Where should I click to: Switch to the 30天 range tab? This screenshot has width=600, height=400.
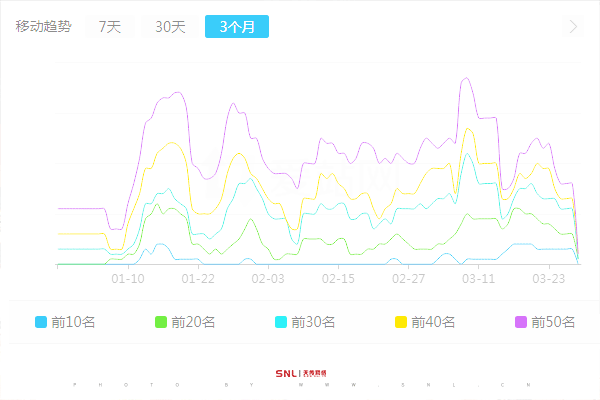(x=170, y=27)
